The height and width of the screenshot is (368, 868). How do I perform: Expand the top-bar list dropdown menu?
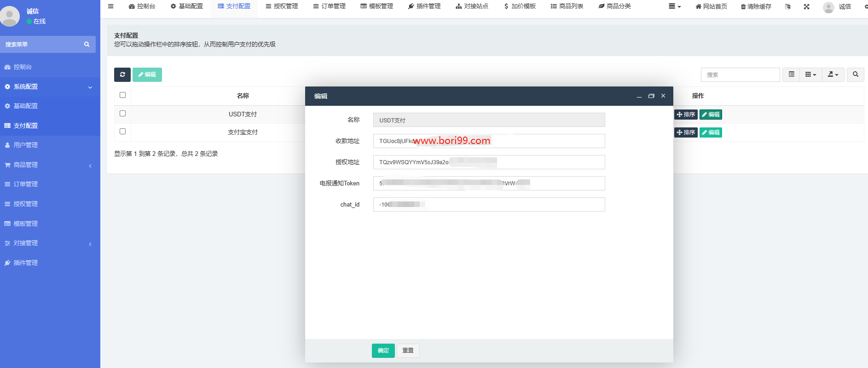pyautogui.click(x=675, y=6)
